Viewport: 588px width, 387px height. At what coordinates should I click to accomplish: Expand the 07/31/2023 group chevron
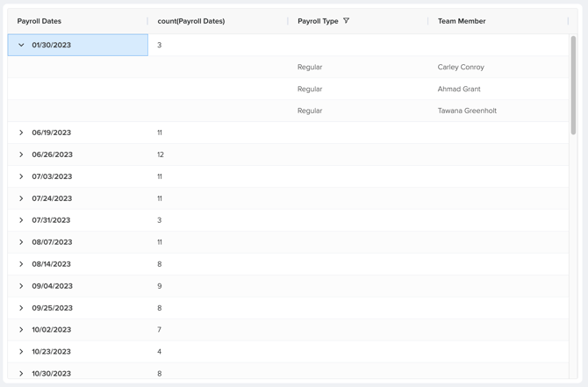pos(22,220)
